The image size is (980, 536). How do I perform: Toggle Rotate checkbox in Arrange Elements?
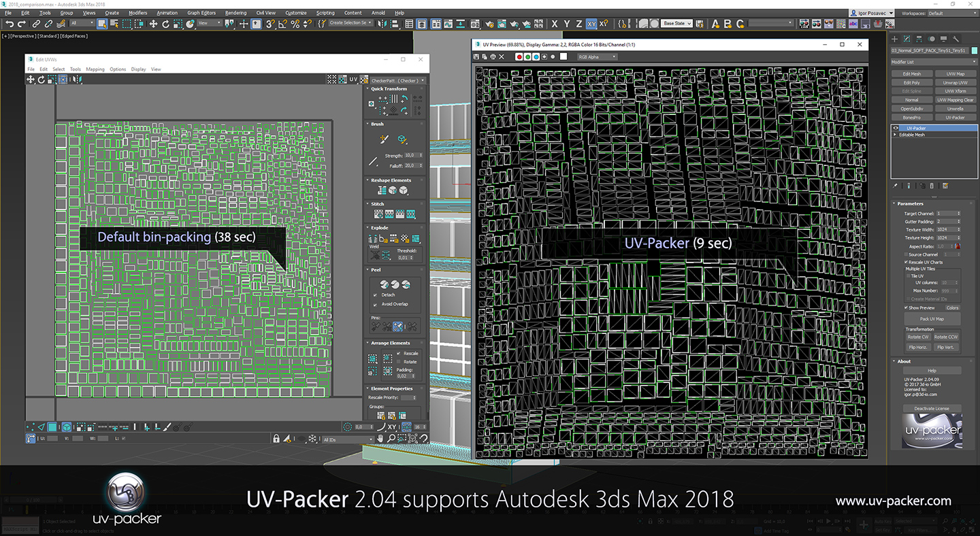(399, 362)
